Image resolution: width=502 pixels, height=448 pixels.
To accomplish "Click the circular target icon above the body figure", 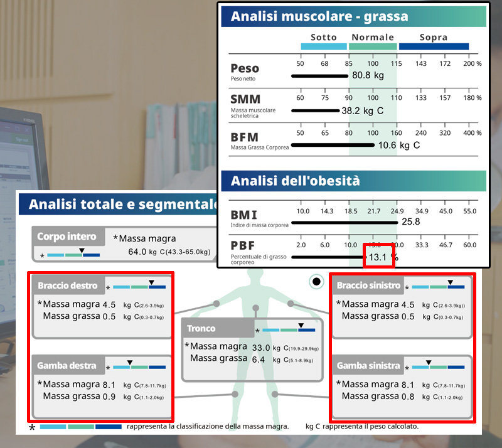I will 316,282.
